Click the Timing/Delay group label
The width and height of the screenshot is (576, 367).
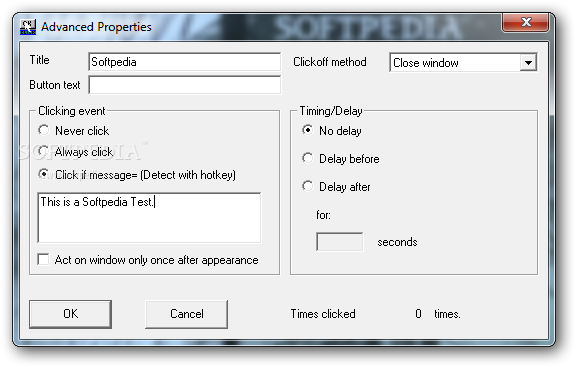pos(331,111)
